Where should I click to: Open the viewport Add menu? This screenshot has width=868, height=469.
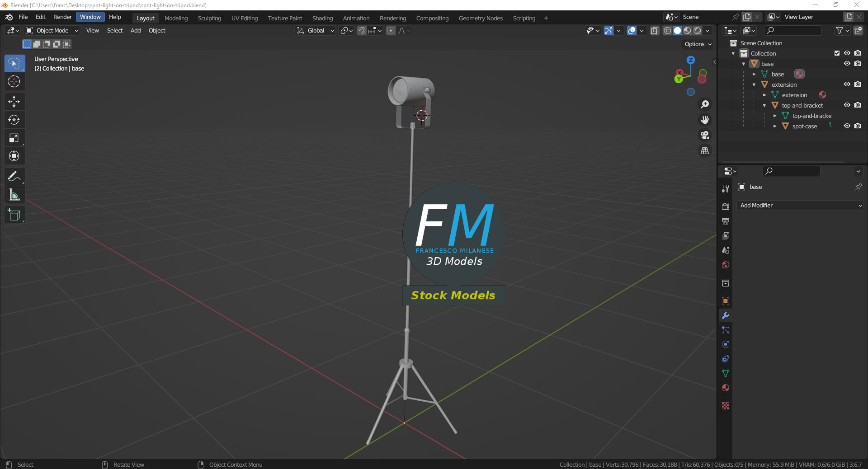tap(136, 31)
